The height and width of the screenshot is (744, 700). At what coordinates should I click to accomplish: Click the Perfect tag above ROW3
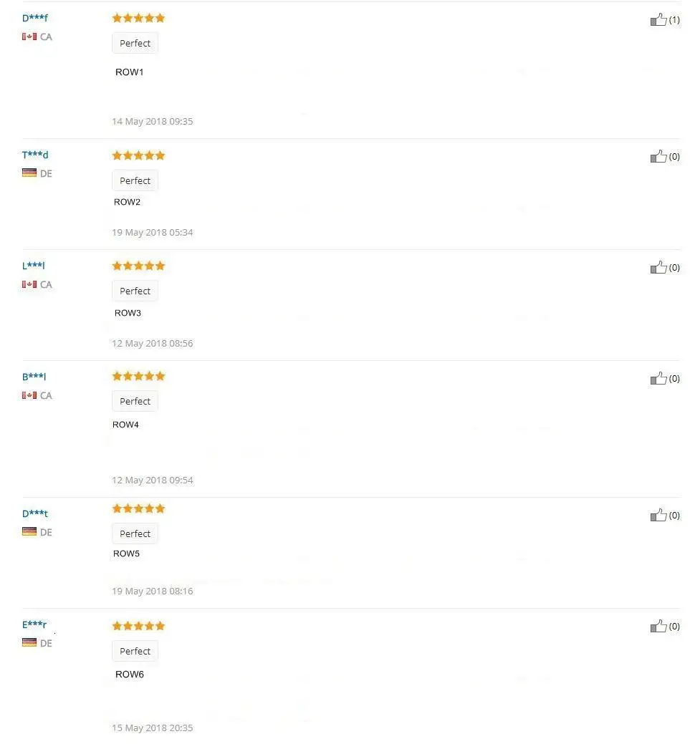pyautogui.click(x=135, y=291)
